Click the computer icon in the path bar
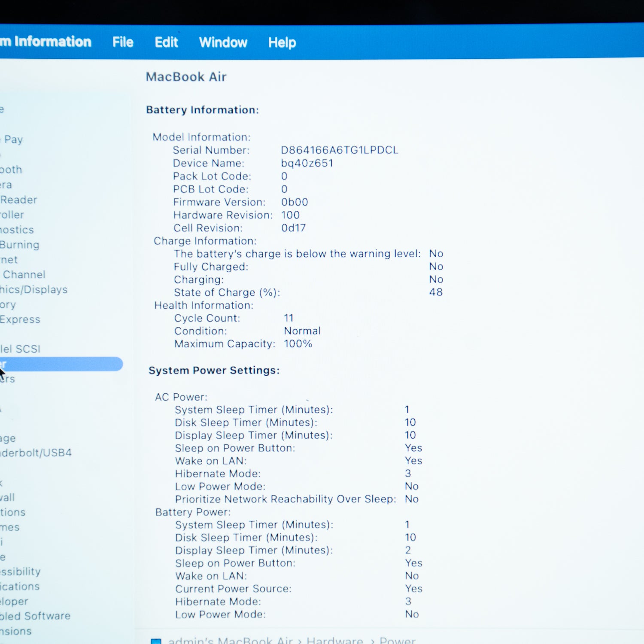This screenshot has width=644, height=644. (156, 641)
